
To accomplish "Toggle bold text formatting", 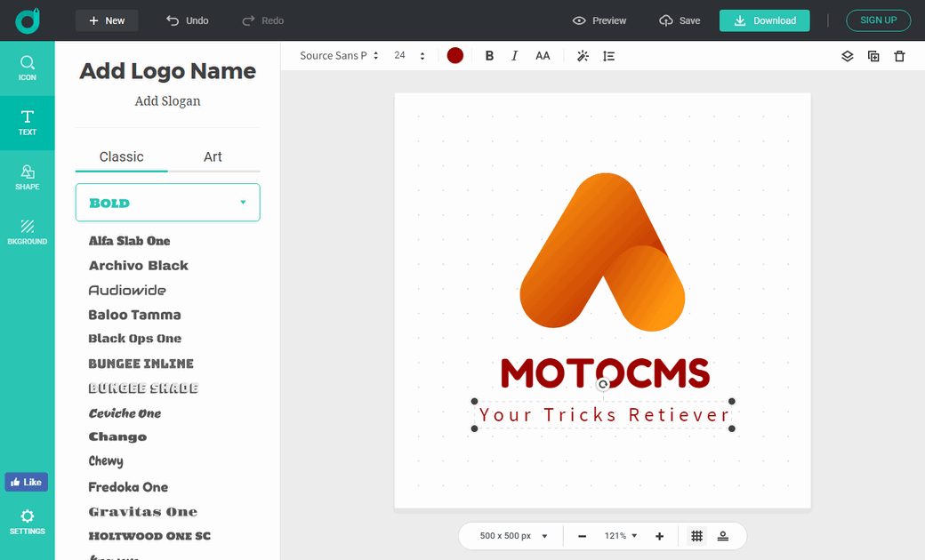I will coord(489,56).
